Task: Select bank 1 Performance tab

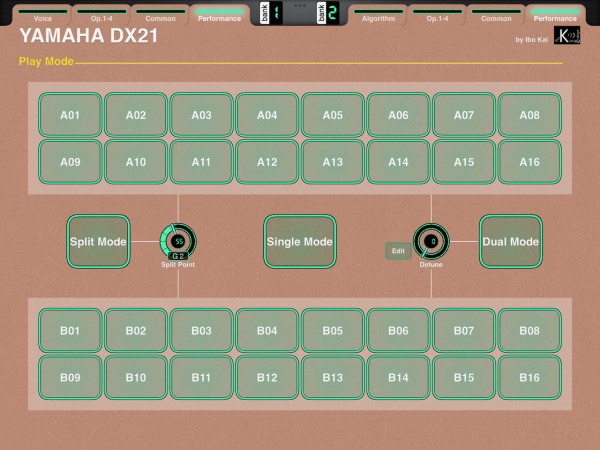Action: coord(219,15)
